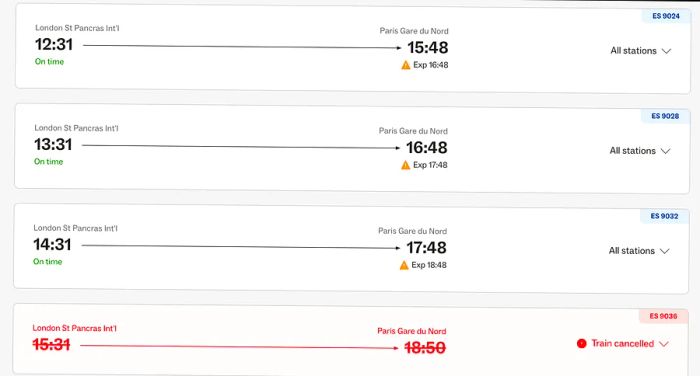Expand the Train cancelled details chevron
This screenshot has height=376, width=700.
664,344
